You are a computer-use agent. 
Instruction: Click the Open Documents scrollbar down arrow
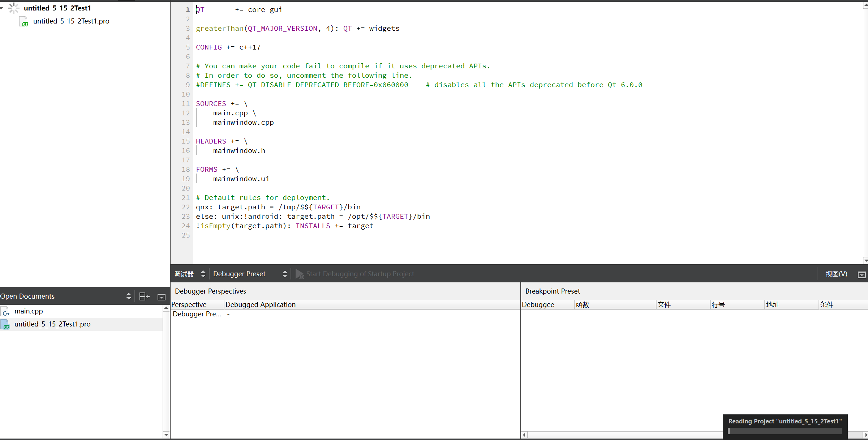(166, 435)
